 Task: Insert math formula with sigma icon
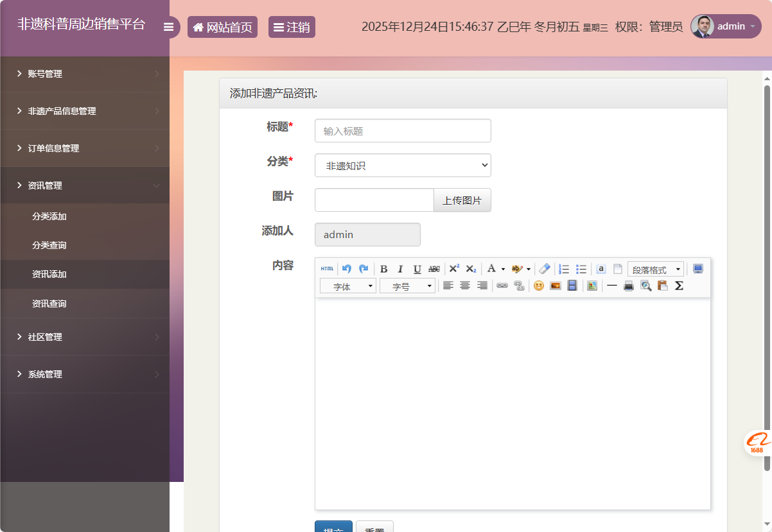pyautogui.click(x=679, y=286)
